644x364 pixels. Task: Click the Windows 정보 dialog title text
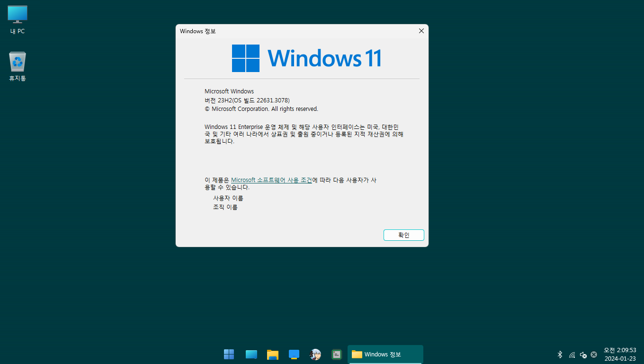(x=197, y=31)
